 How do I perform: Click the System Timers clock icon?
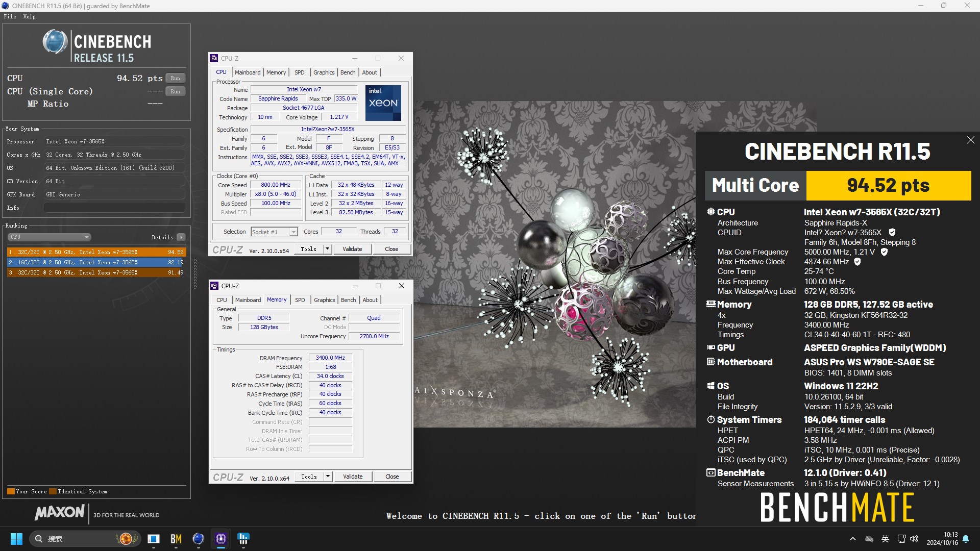710,419
